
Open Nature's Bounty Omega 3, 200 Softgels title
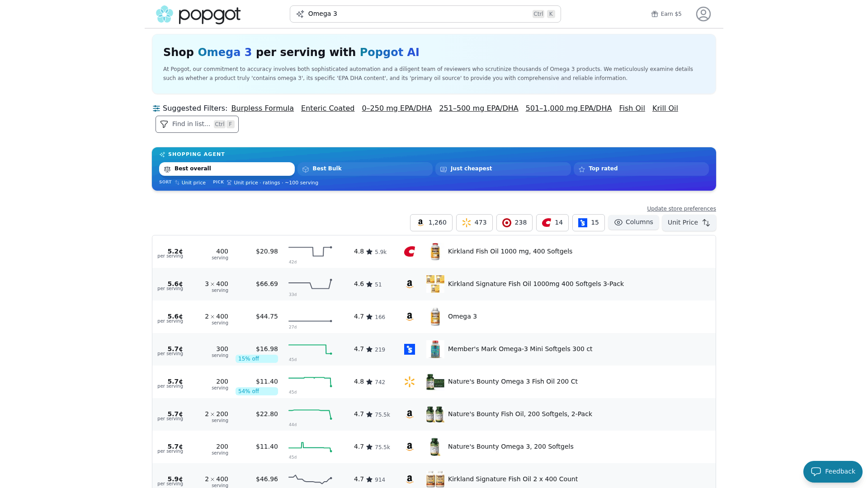coord(511,447)
